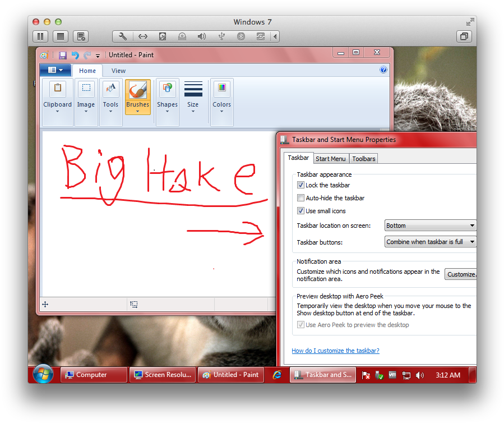Click the Taskbar and S... taskbar button
Screen dimensions: 504x423
click(x=323, y=375)
